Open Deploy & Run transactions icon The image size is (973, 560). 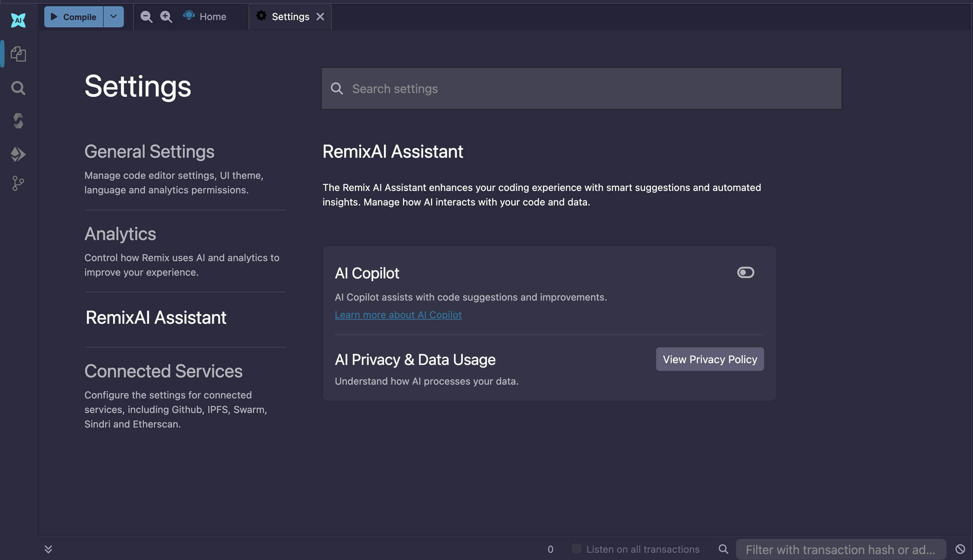[18, 154]
